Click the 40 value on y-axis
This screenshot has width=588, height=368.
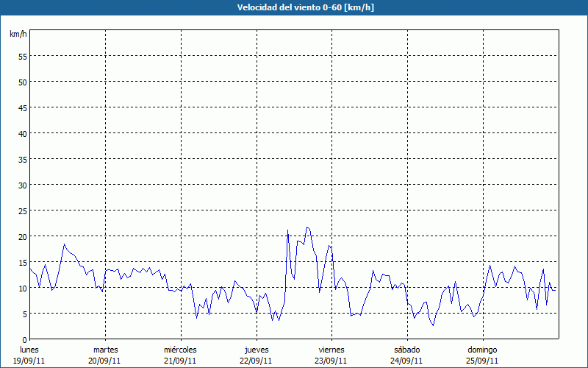[22, 133]
